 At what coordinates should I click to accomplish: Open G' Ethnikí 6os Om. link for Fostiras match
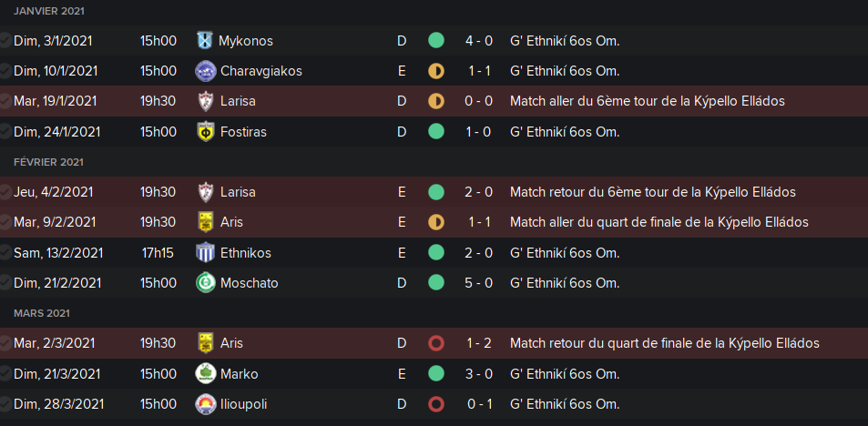(565, 132)
